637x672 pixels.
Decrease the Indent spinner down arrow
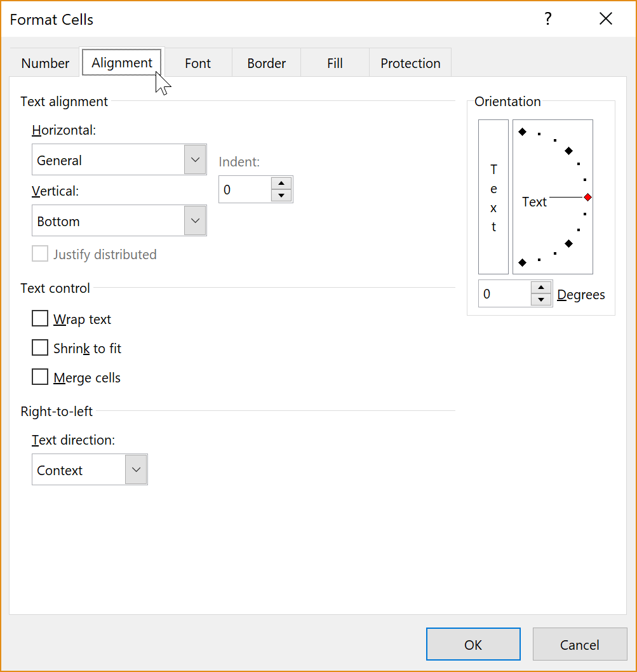(281, 196)
